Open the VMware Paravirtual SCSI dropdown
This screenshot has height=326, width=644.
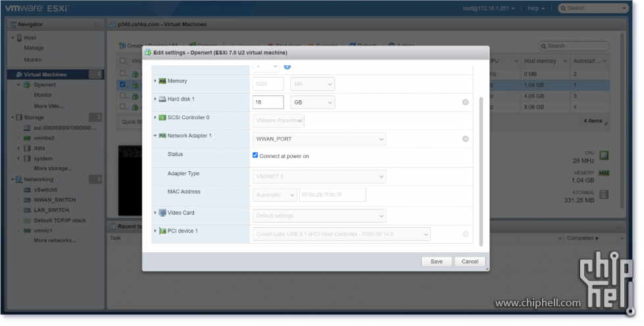[278, 121]
